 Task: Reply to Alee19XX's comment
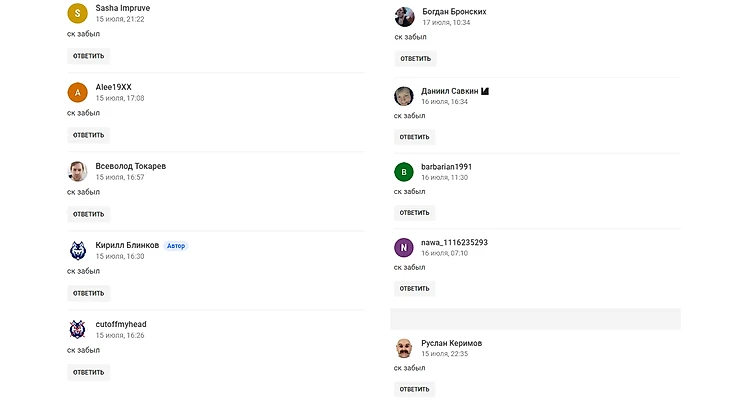88,135
